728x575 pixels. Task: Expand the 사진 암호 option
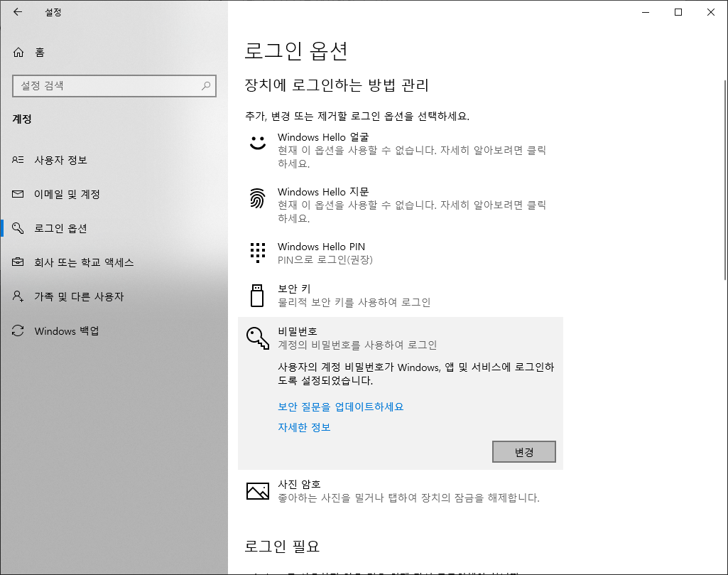click(400, 491)
